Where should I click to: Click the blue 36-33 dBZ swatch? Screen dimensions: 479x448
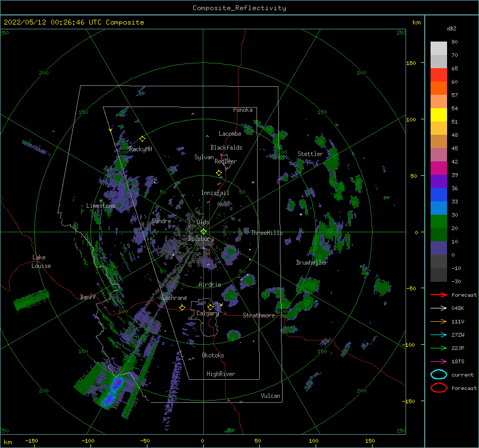point(439,195)
